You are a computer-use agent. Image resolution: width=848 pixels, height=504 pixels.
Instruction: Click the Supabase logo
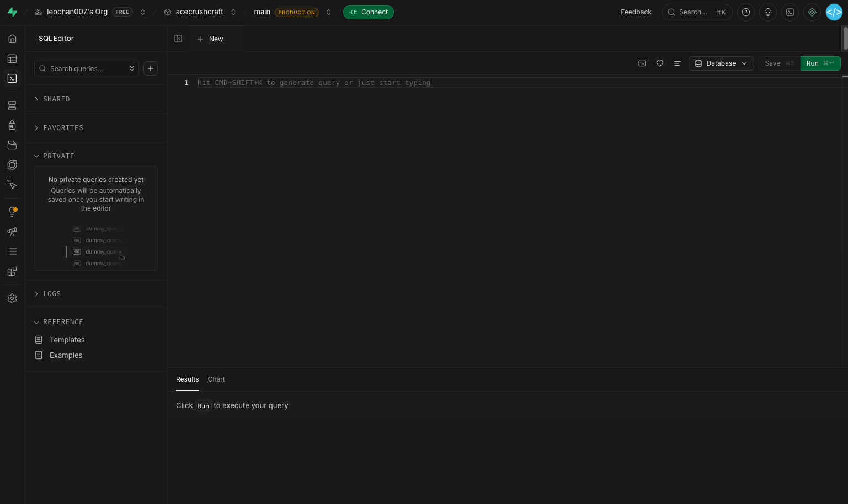point(12,12)
